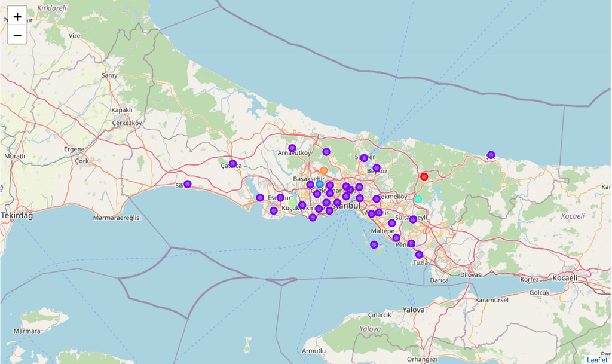Click the Yalova city label
The image size is (612, 364).
point(414,310)
